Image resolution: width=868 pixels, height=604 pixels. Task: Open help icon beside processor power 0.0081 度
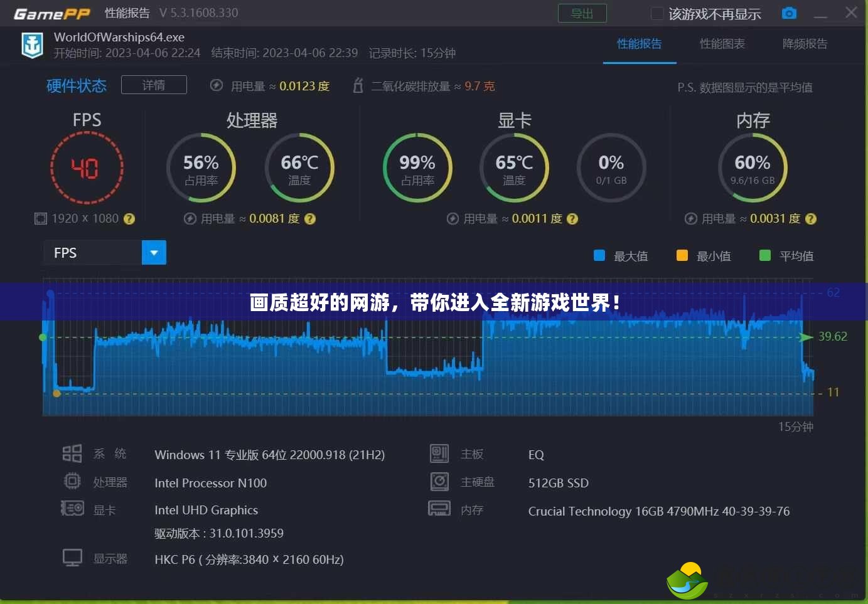point(309,219)
